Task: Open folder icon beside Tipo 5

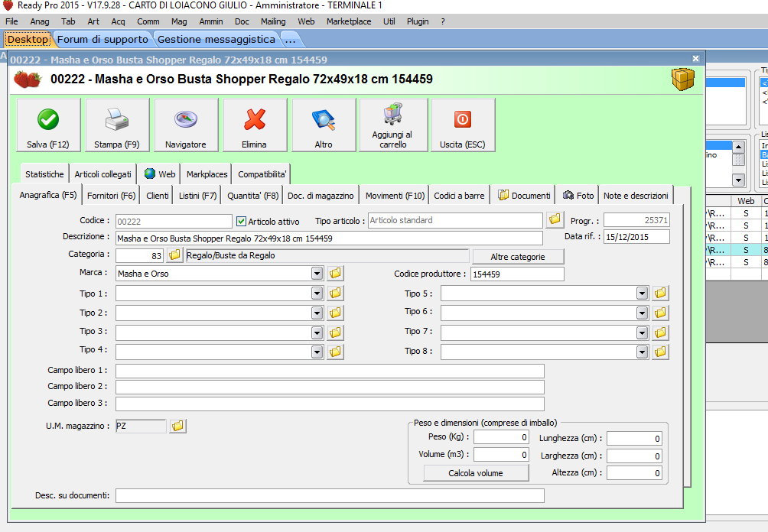Action: (660, 294)
